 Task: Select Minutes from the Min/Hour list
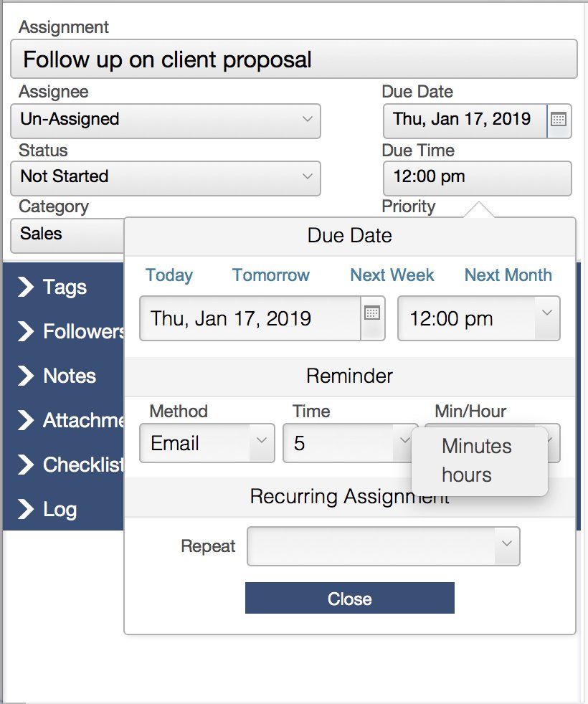point(476,446)
